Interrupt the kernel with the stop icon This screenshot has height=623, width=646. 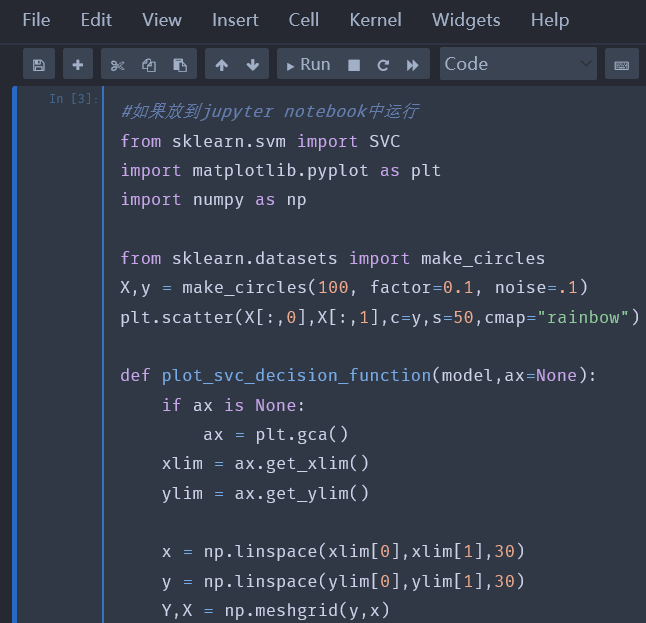(354, 64)
